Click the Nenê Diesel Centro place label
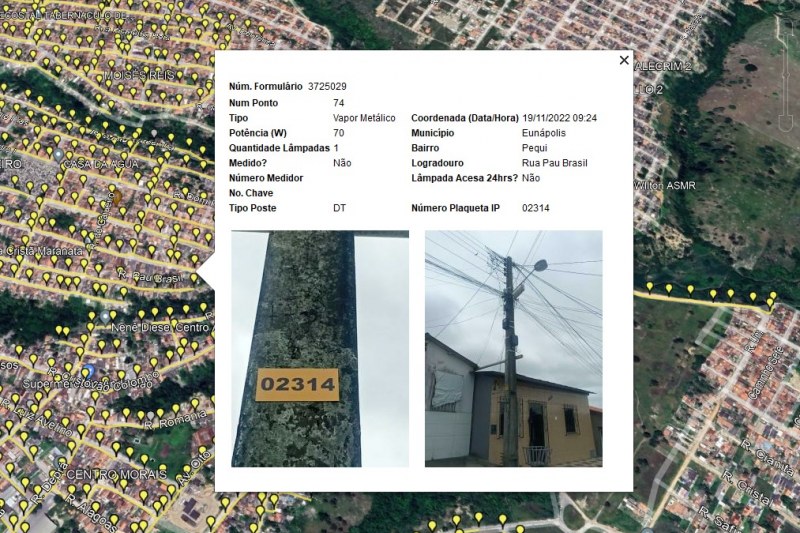 [x=160, y=328]
